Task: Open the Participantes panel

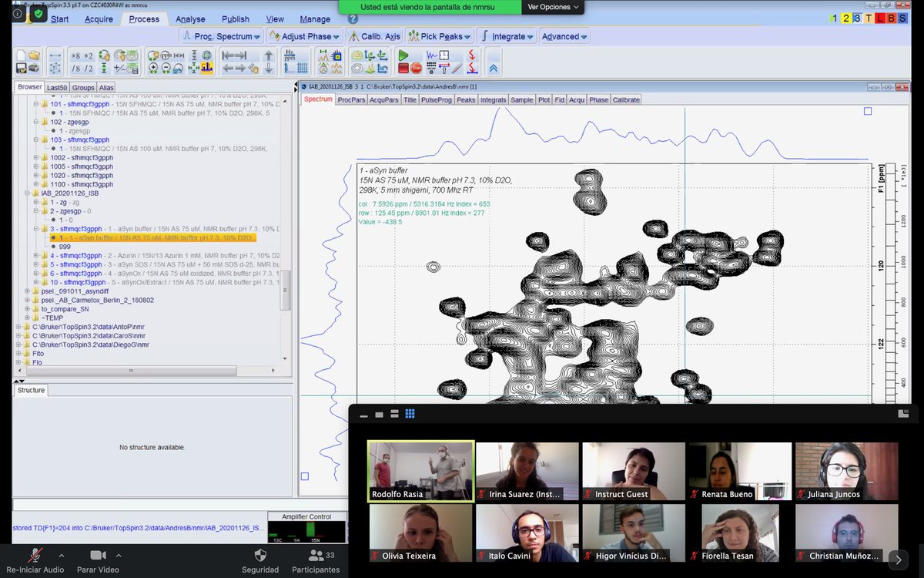Action: 316,560
